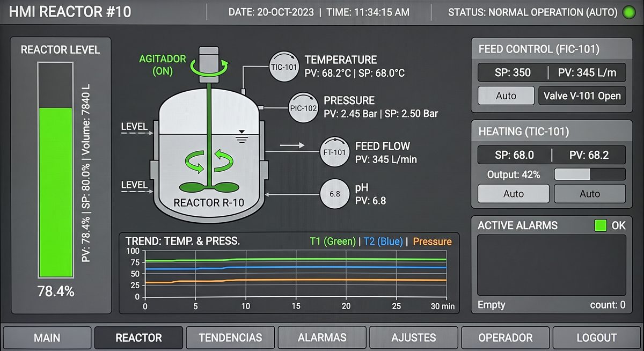Screen dimensions: 644x351
Task: Click the Empty alarm status text
Action: click(x=492, y=305)
